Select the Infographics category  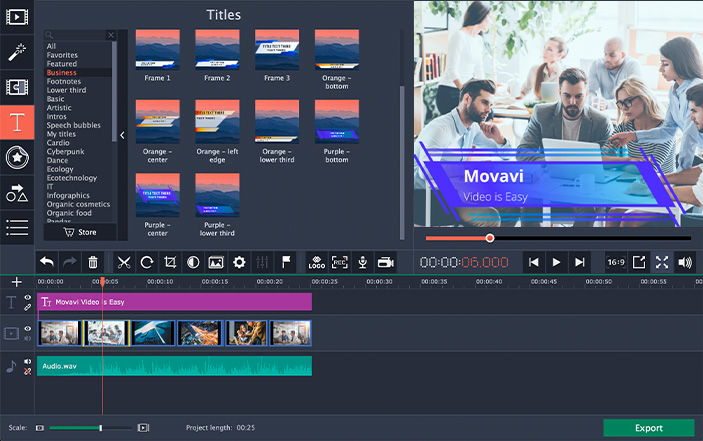click(x=68, y=195)
